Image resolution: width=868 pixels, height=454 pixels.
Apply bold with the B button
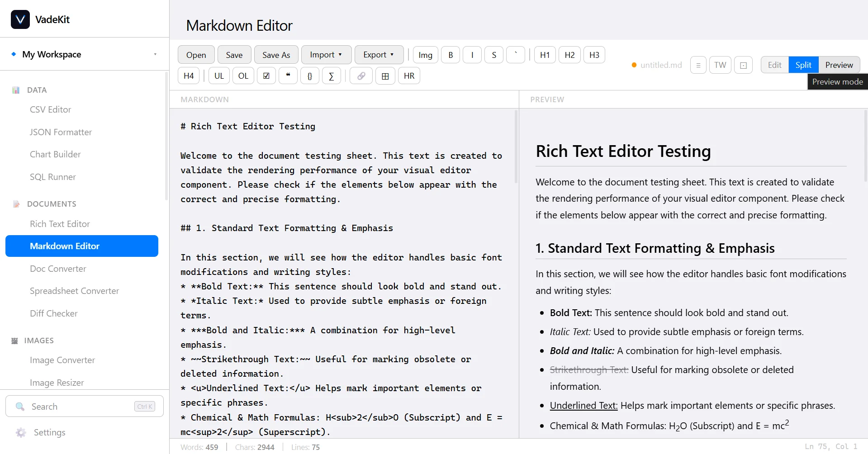coord(451,55)
